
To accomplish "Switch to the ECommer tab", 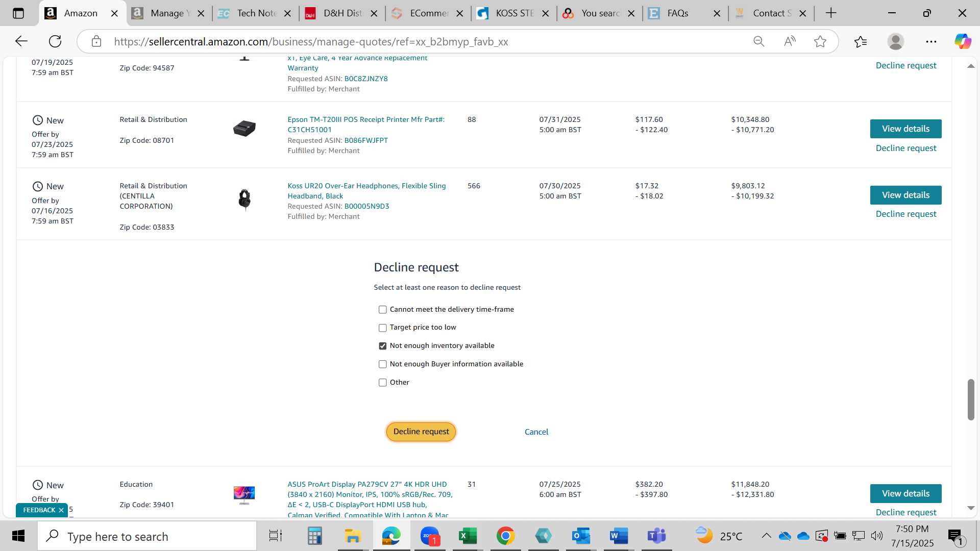I will click(429, 13).
